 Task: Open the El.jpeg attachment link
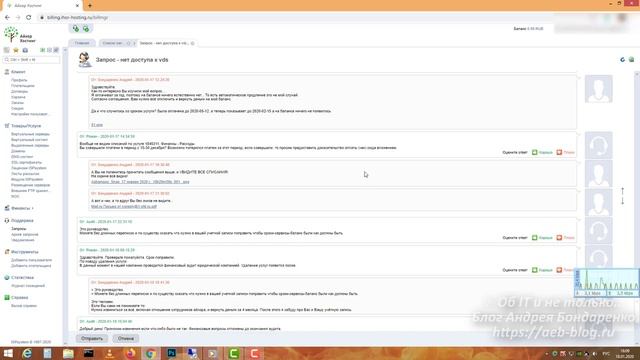pos(97,125)
